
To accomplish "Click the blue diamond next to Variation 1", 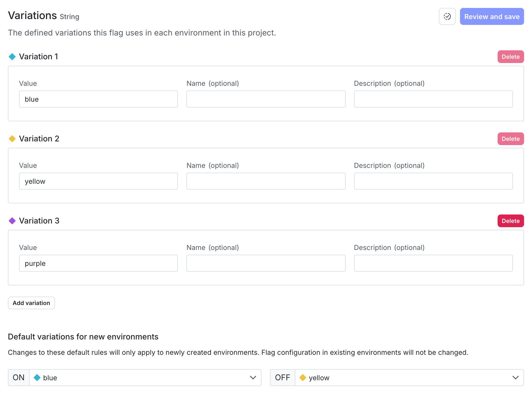I will tap(12, 57).
